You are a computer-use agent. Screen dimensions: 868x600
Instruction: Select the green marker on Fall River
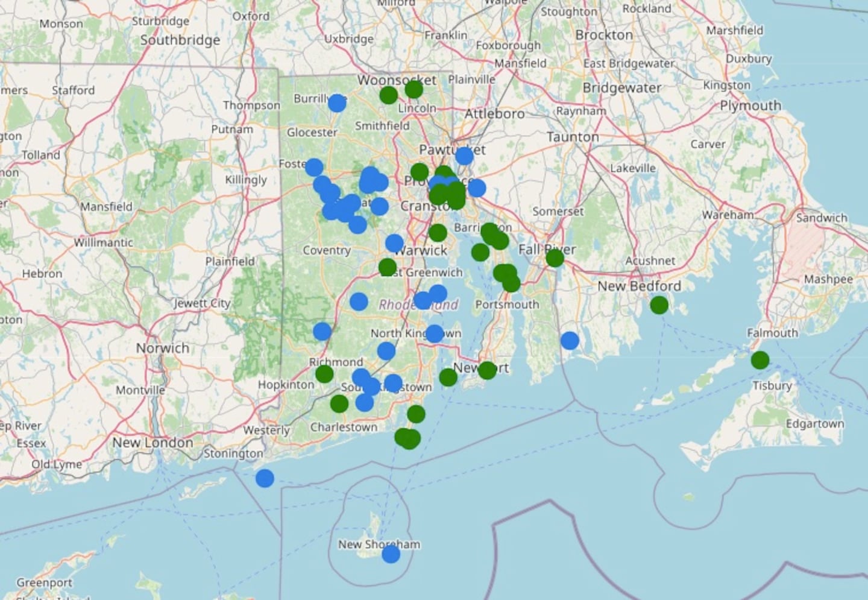click(x=555, y=258)
